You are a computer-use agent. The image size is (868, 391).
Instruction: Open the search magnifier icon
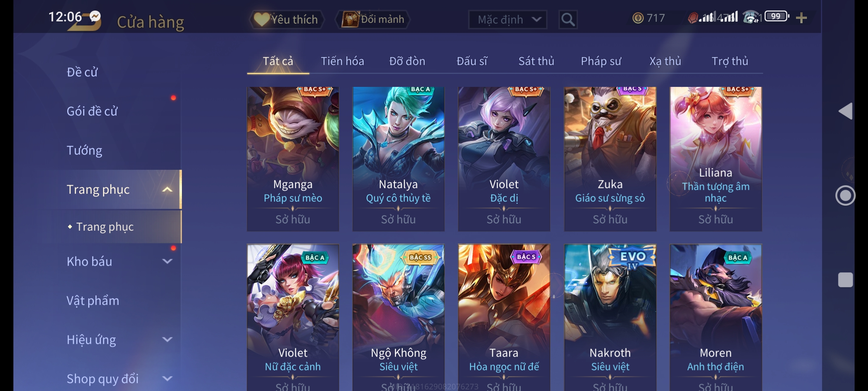[x=568, y=19]
